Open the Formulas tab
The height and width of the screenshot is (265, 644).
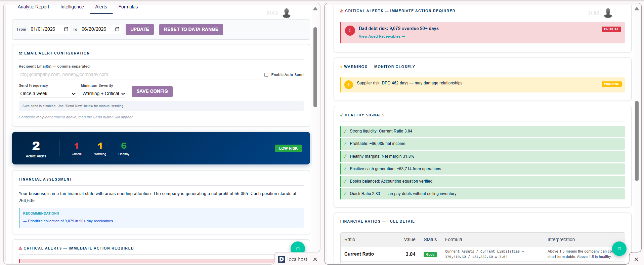(x=128, y=7)
